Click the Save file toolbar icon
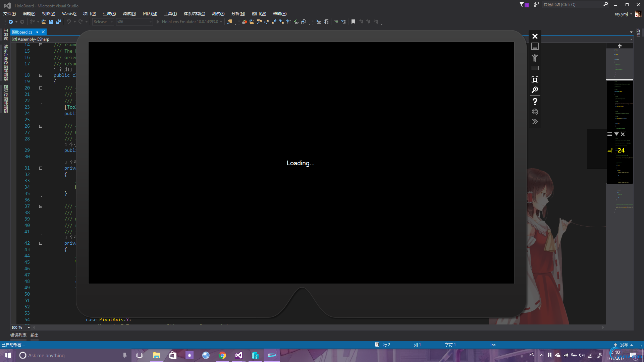 [x=51, y=22]
